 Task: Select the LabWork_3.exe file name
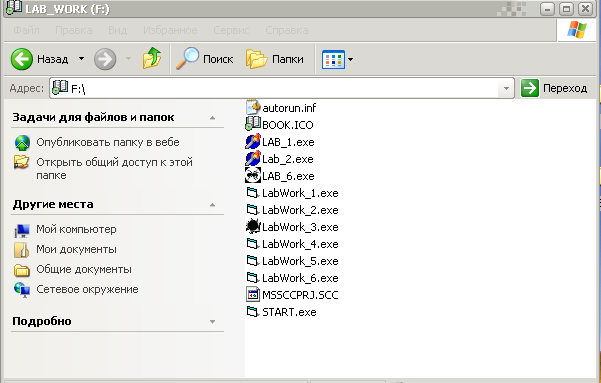300,227
